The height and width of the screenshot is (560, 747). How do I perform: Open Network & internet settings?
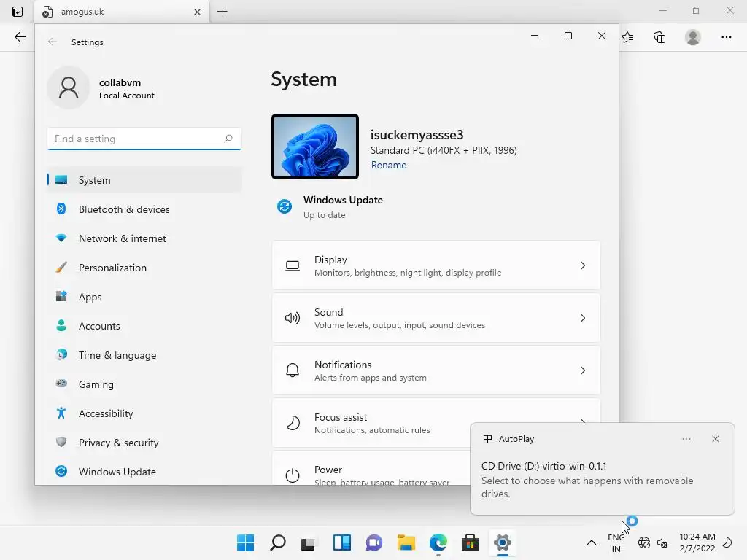click(144, 238)
